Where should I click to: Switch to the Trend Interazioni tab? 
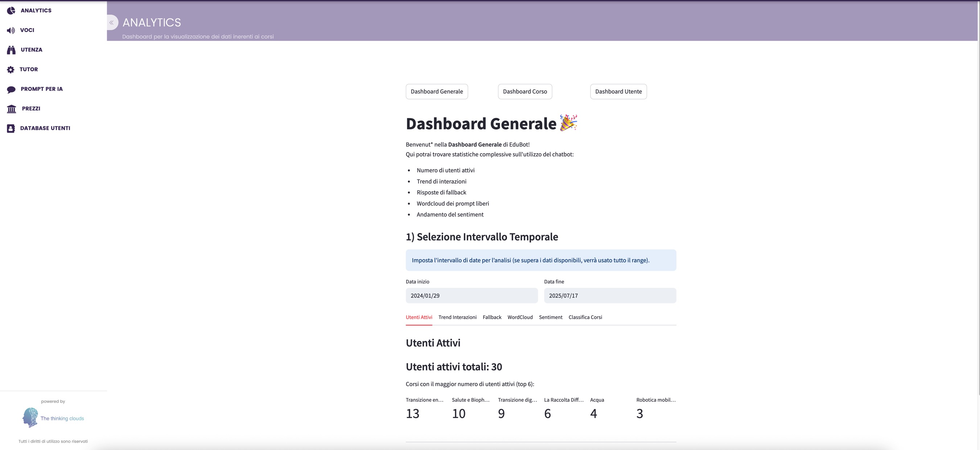pyautogui.click(x=457, y=317)
